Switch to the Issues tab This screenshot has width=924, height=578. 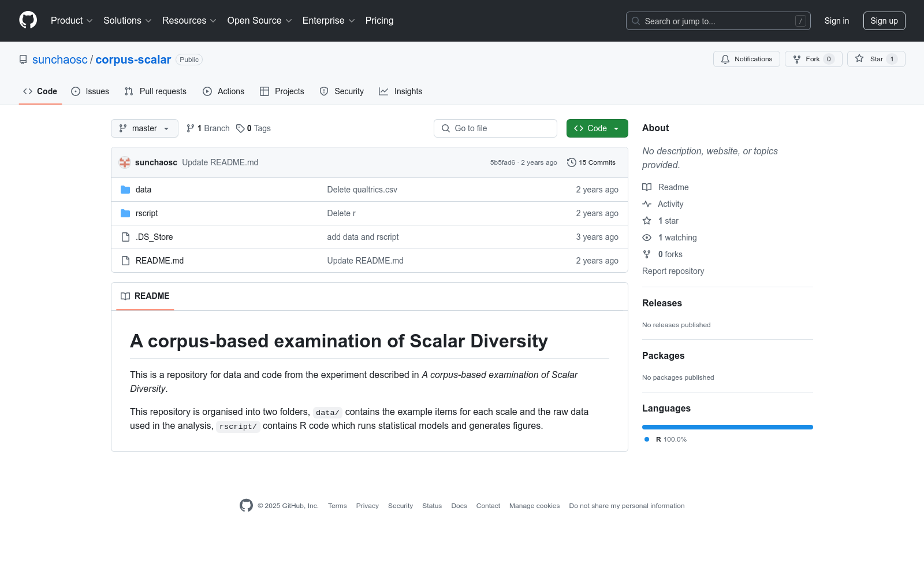[x=90, y=91]
